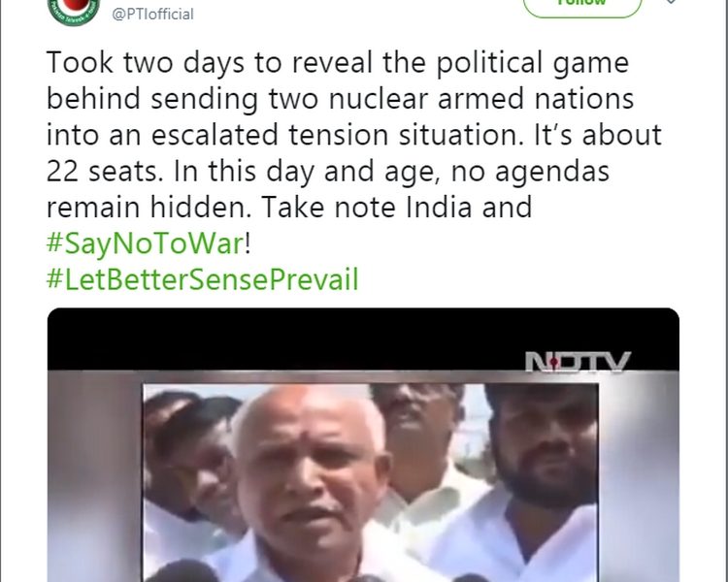
Task: Open the #SayNoToWar hashtag
Action: click(x=145, y=243)
